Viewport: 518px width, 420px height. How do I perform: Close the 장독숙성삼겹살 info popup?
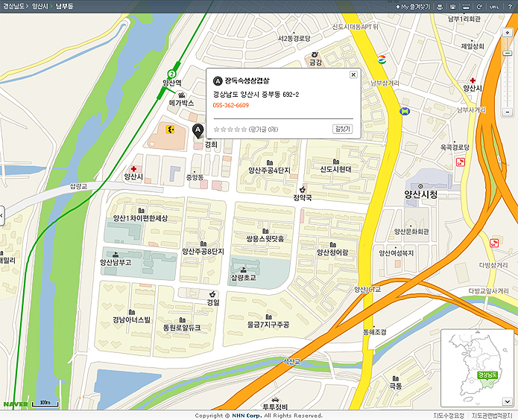point(353,74)
